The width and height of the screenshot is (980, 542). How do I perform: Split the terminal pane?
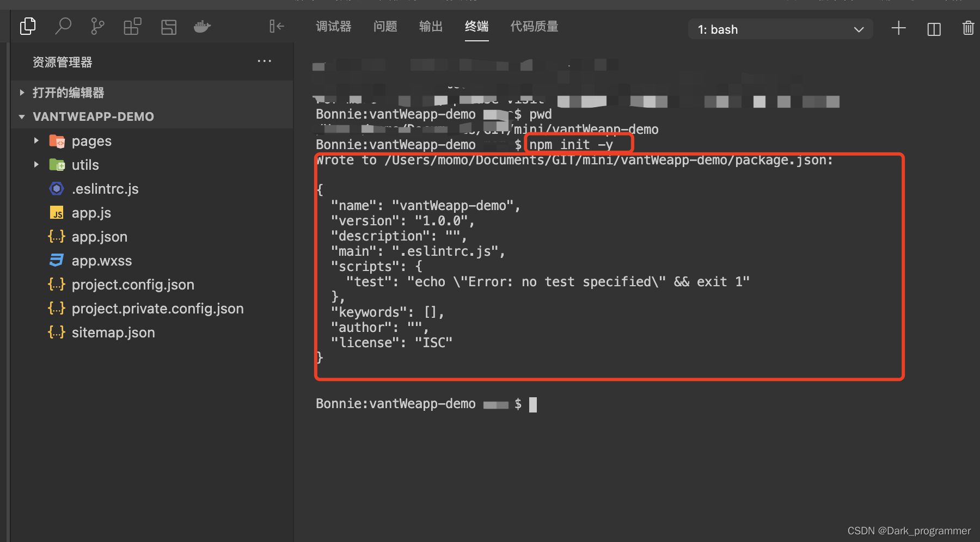point(934,29)
